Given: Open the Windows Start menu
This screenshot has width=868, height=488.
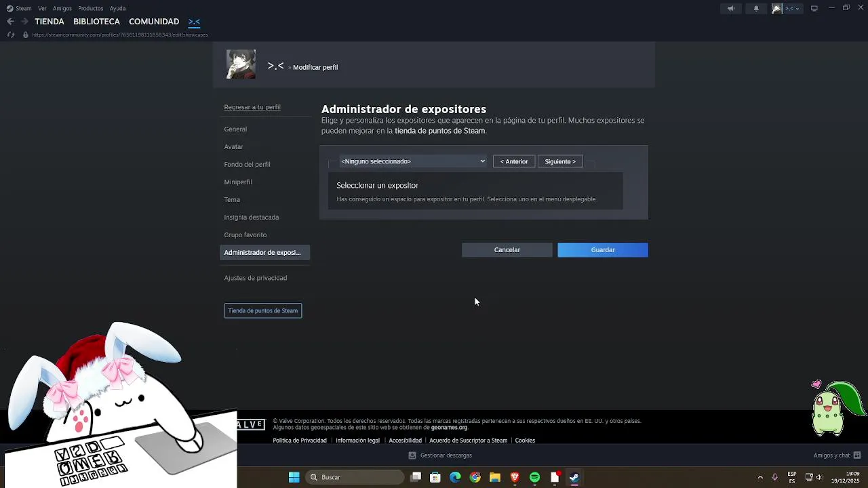Looking at the screenshot, I should (x=294, y=477).
